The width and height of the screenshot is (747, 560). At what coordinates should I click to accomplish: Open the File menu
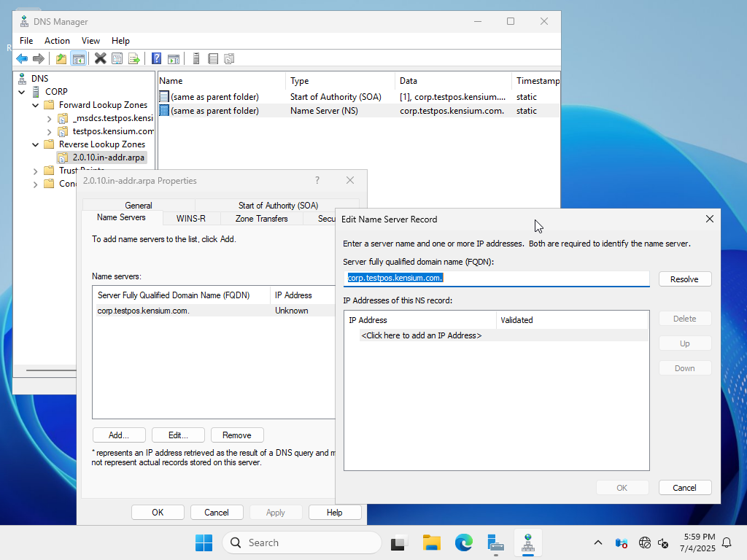click(26, 41)
